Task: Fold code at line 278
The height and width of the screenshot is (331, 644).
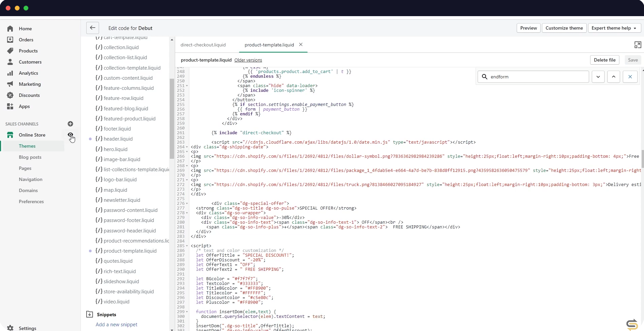Action: pos(187,213)
